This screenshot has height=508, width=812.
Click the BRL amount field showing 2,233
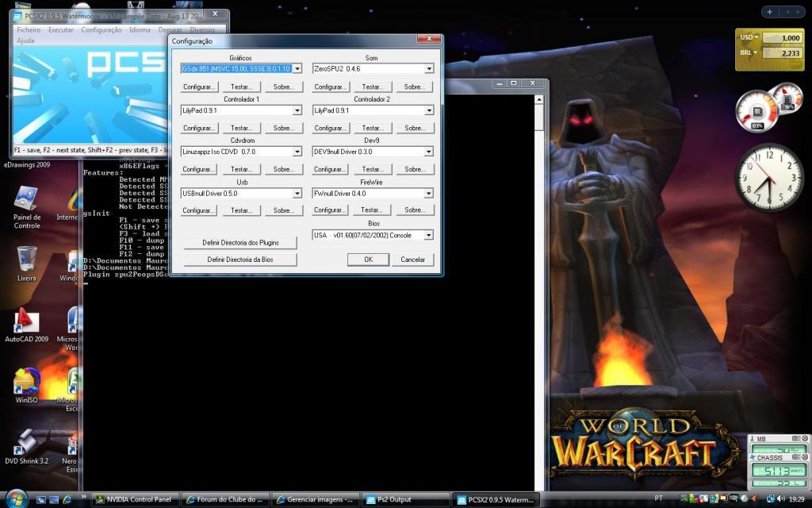click(x=781, y=53)
